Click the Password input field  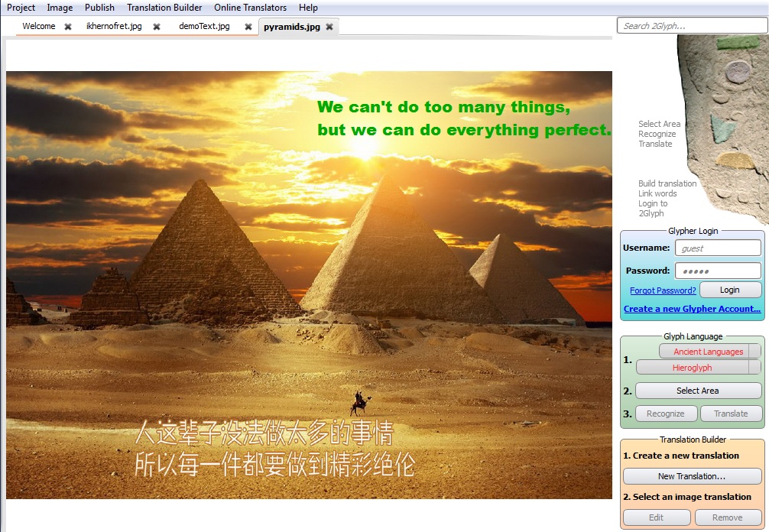(x=718, y=271)
